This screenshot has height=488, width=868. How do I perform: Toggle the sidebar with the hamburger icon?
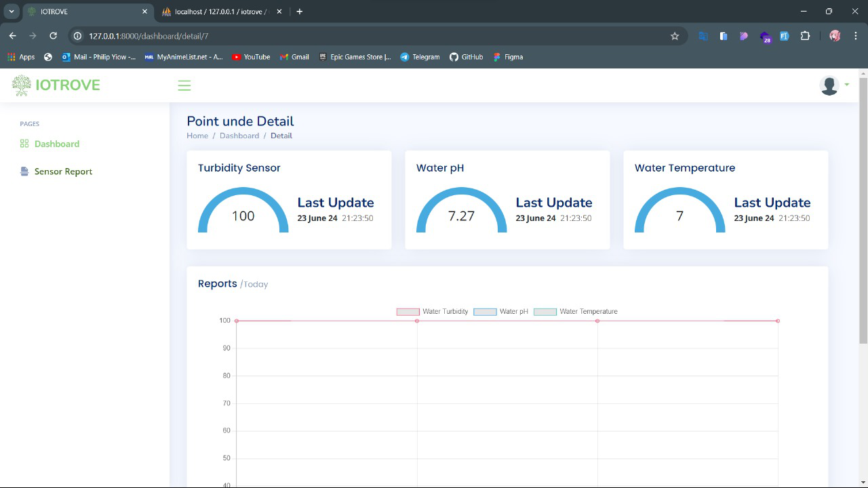coord(184,85)
